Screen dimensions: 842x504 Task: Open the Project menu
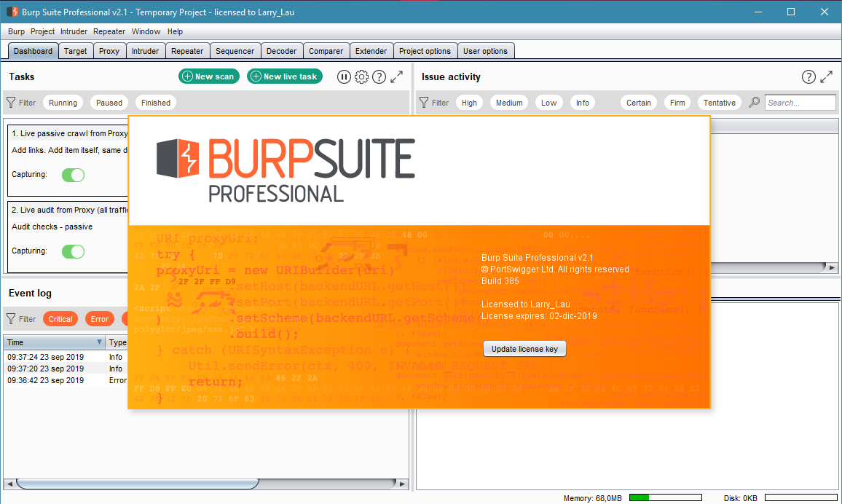click(42, 31)
